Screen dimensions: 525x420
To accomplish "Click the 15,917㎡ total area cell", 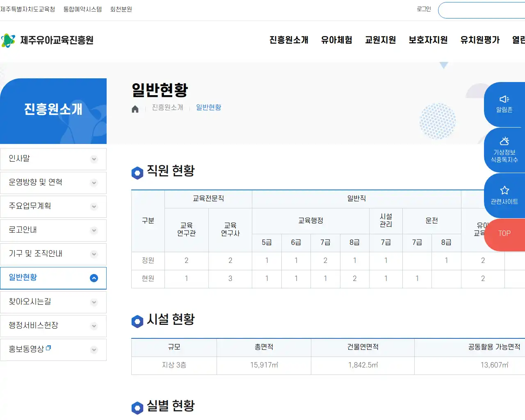I will pyautogui.click(x=264, y=365).
